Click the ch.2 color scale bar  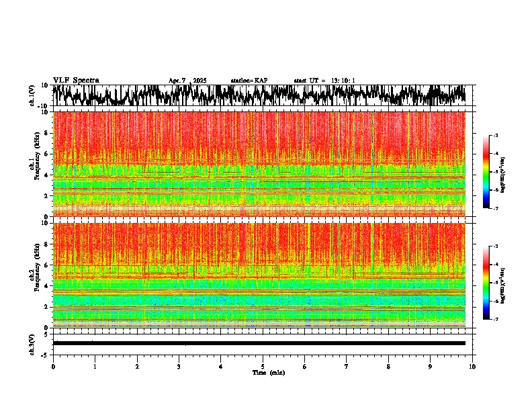click(486, 283)
